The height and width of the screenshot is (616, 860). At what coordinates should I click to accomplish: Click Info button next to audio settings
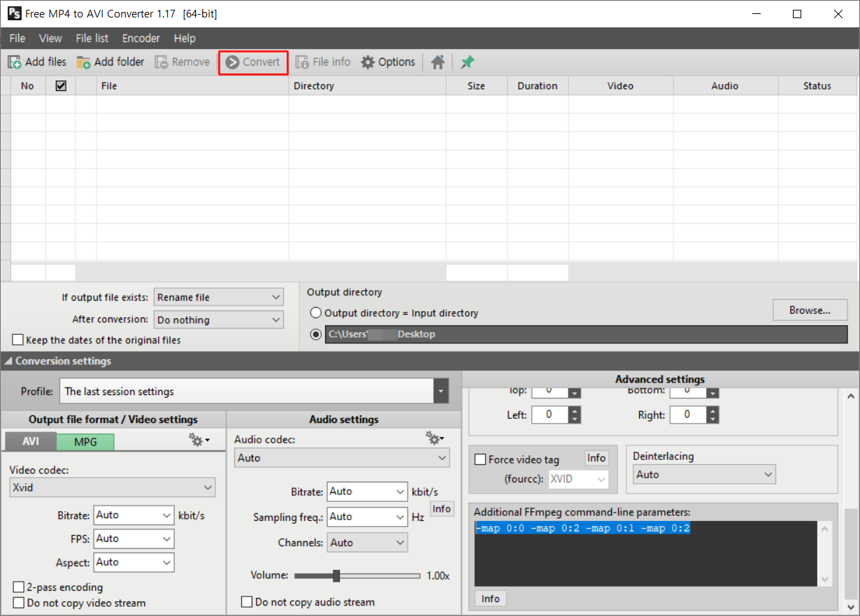coord(442,509)
